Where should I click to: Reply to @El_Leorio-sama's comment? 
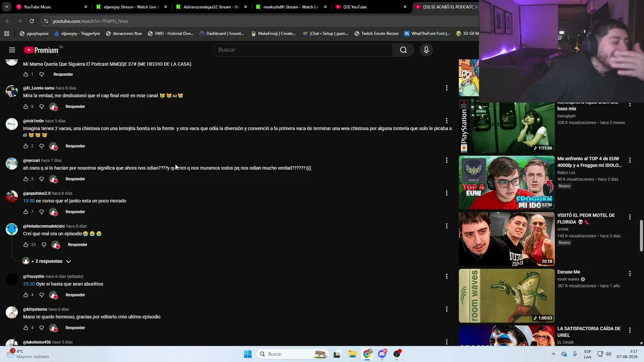point(75,107)
